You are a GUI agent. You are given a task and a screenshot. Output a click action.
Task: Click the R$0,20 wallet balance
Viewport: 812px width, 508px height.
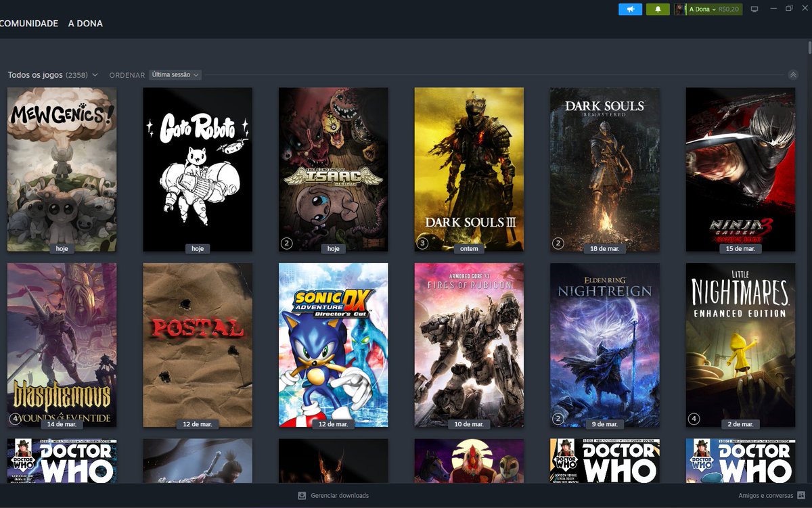[x=728, y=9]
